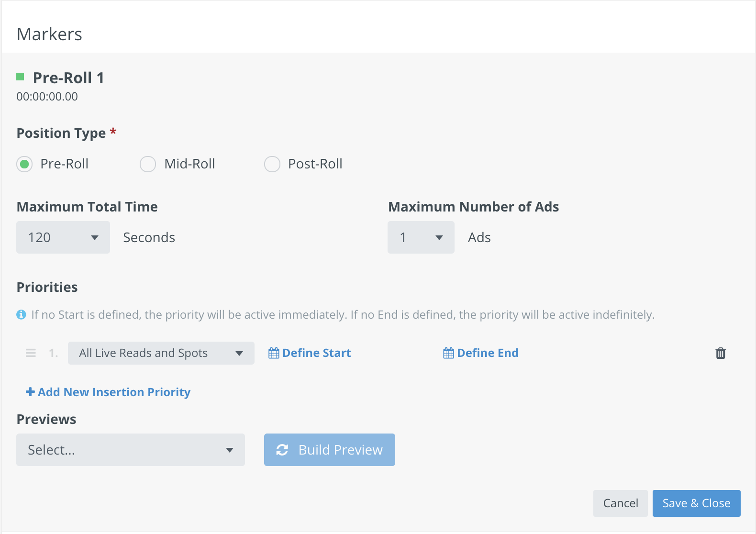Open the Previews Select dropdown
The width and height of the screenshot is (756, 534).
[x=130, y=450]
